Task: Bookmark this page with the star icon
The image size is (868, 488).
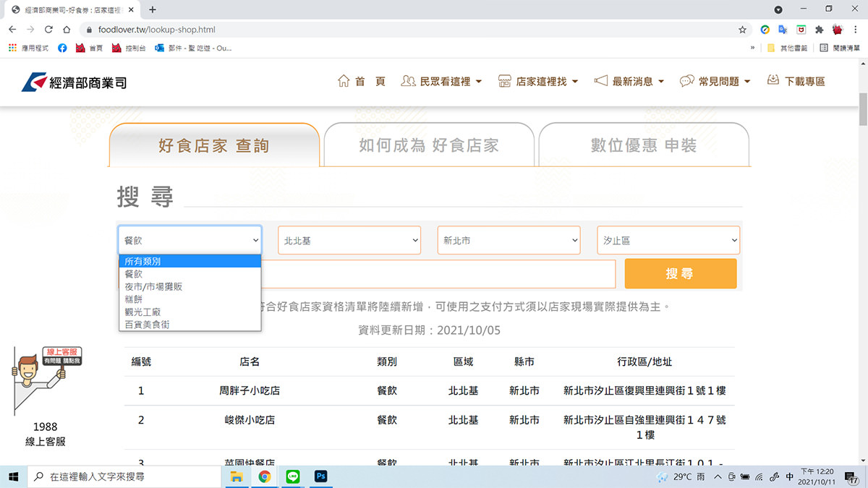Action: 742,30
